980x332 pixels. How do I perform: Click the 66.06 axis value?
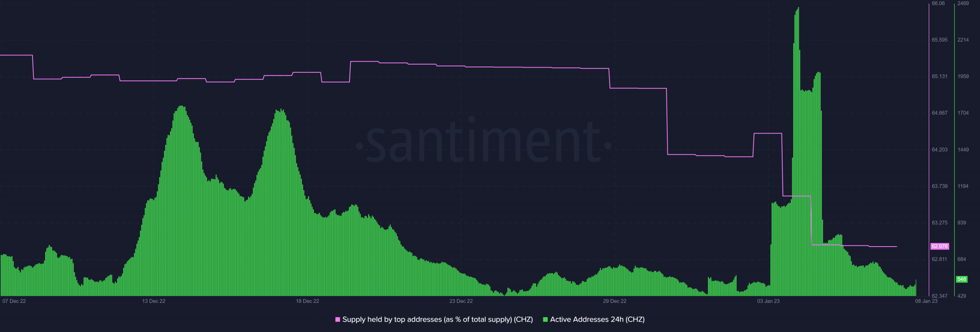click(938, 3)
